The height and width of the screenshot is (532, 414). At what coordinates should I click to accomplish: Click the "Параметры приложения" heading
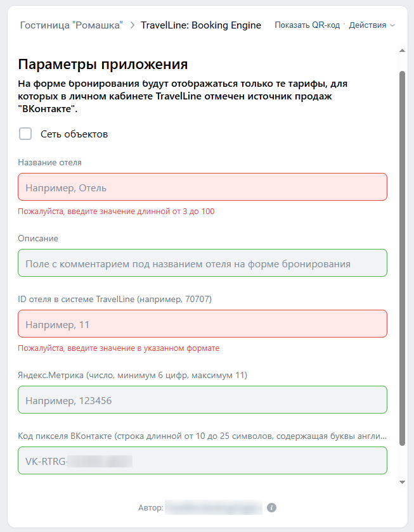[103, 64]
